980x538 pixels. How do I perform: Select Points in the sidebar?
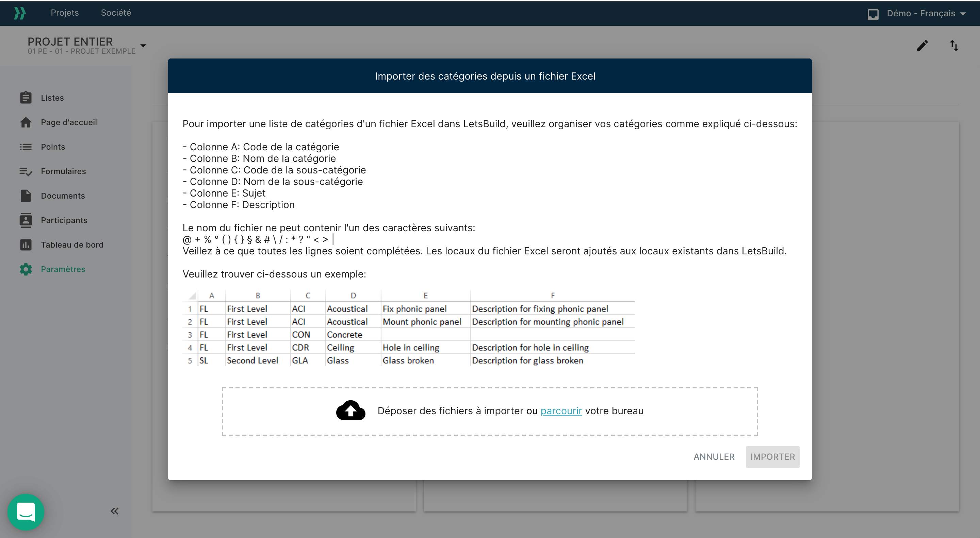[x=53, y=147]
